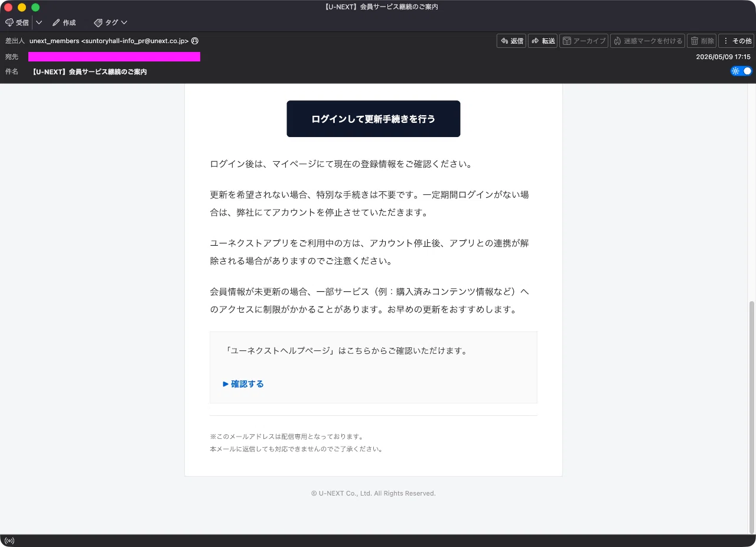The height and width of the screenshot is (547, 756).
Task: Toggle the dark message mode switch
Action: [741, 71]
